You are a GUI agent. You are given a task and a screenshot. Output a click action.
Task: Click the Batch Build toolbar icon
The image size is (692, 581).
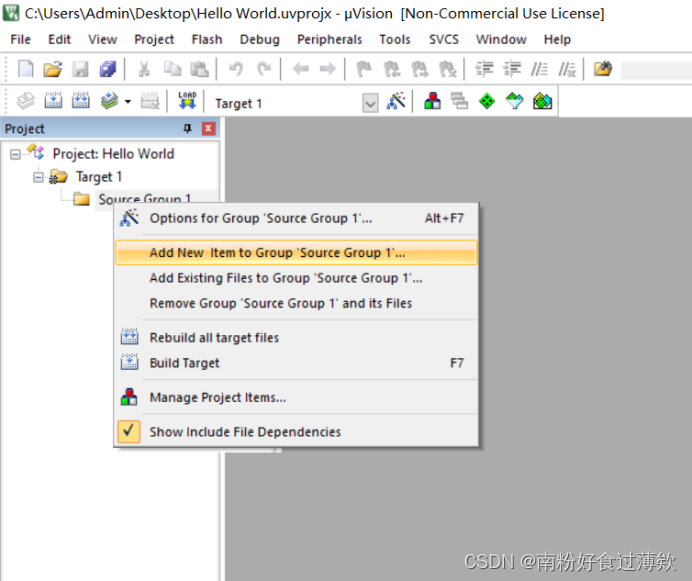109,101
